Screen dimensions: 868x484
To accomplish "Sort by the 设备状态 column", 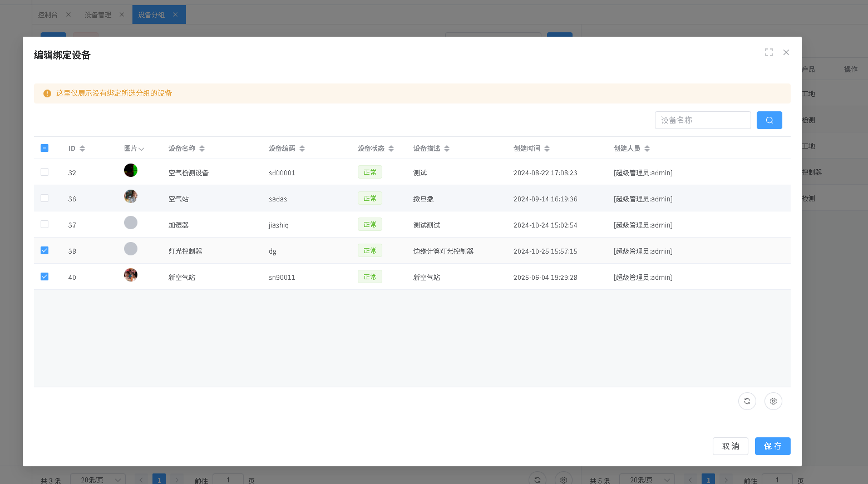I will pyautogui.click(x=391, y=149).
